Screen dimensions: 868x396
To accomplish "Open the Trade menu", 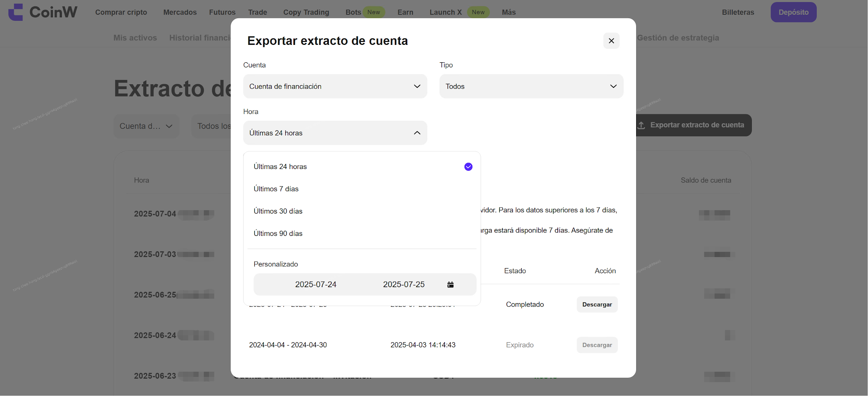I will pos(258,12).
